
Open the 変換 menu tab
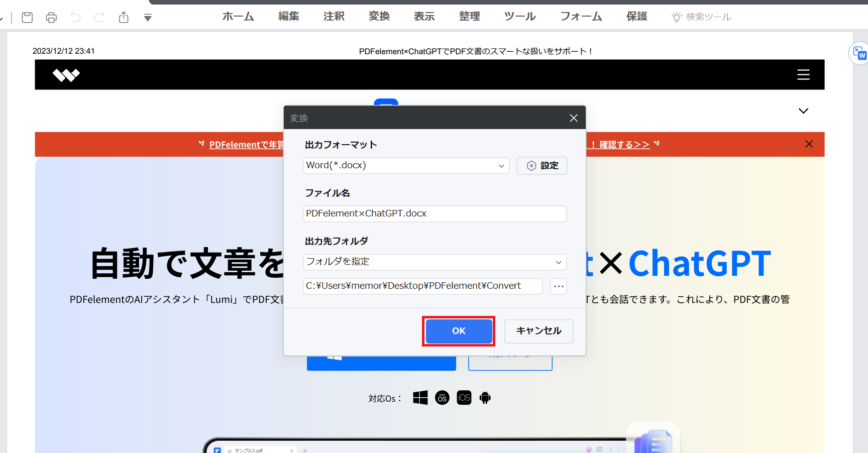point(379,17)
